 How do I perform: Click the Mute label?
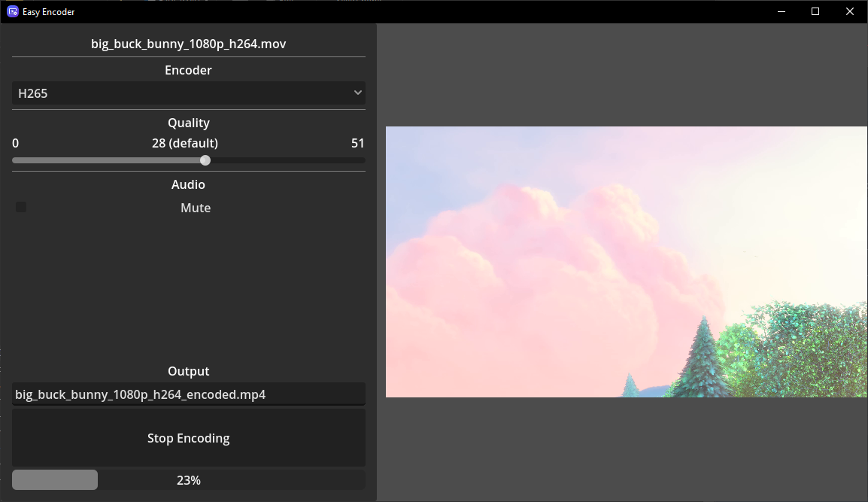click(x=196, y=208)
